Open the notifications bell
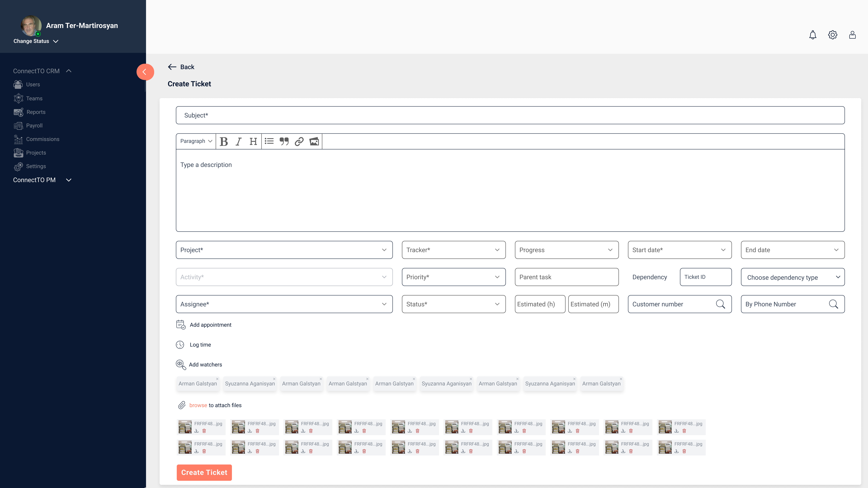868x488 pixels. point(813,35)
